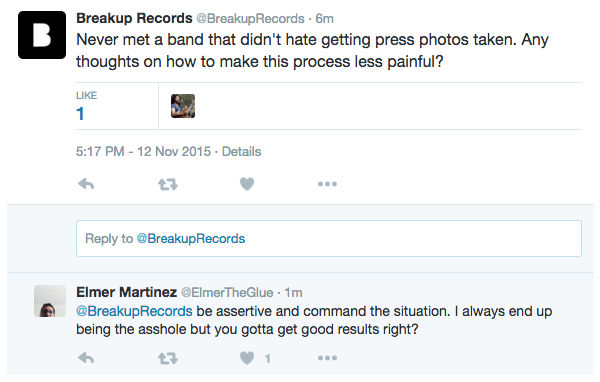This screenshot has height=382, width=600.
Task: Open the Details link
Action: [x=241, y=152]
